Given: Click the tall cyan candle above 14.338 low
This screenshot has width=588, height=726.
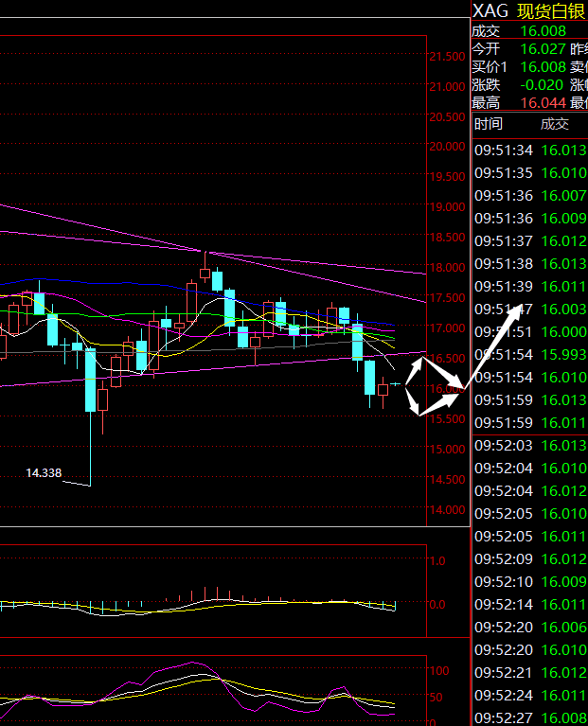Looking at the screenshot, I should [91, 380].
